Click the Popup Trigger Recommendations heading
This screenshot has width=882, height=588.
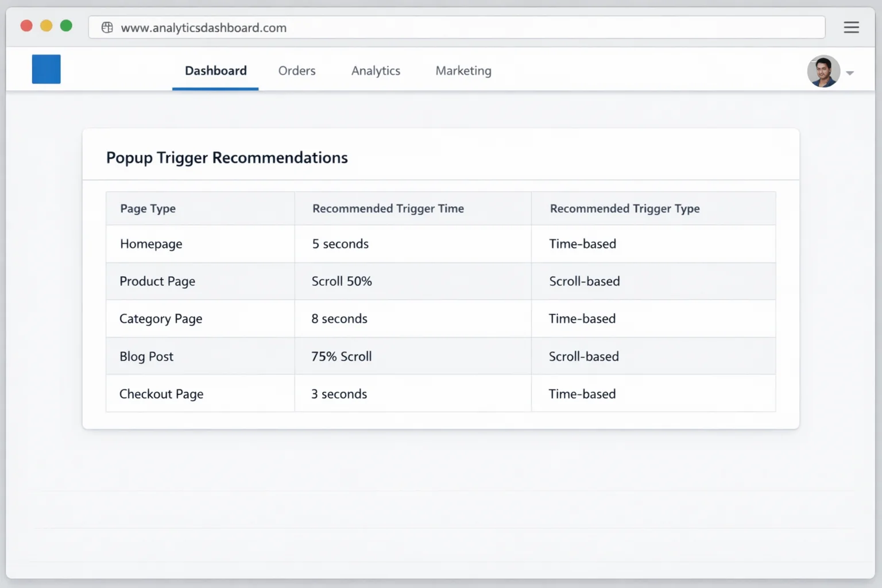pyautogui.click(x=227, y=157)
